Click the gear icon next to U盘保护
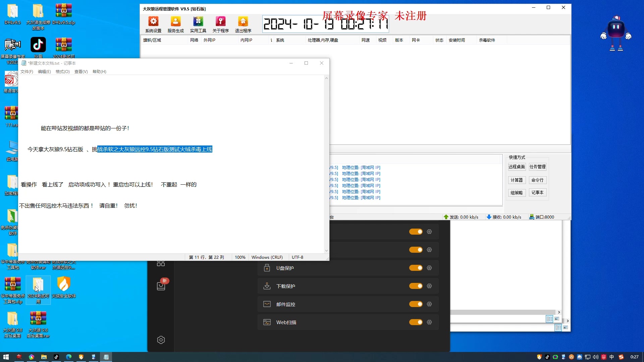The image size is (644, 362). 429,268
